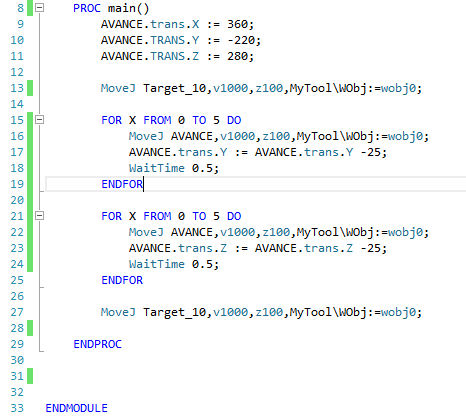Click MoveJ keyword on line 13
Screen dimensions: 466x419
[118, 88]
